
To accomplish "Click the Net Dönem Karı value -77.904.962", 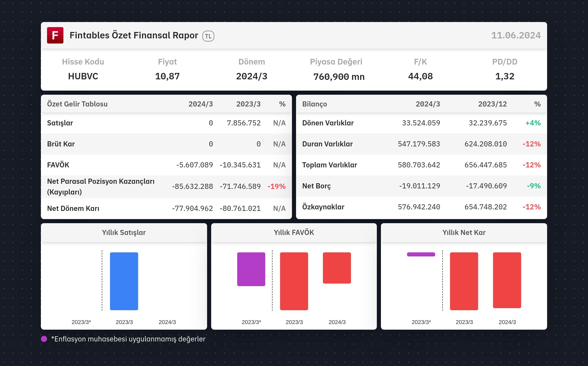I will pyautogui.click(x=192, y=208).
